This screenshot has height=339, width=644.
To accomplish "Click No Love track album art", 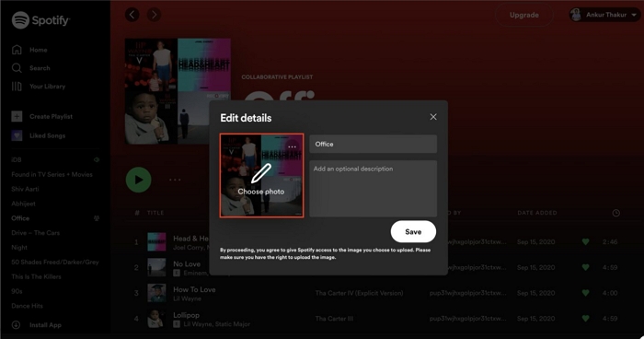I will [156, 267].
